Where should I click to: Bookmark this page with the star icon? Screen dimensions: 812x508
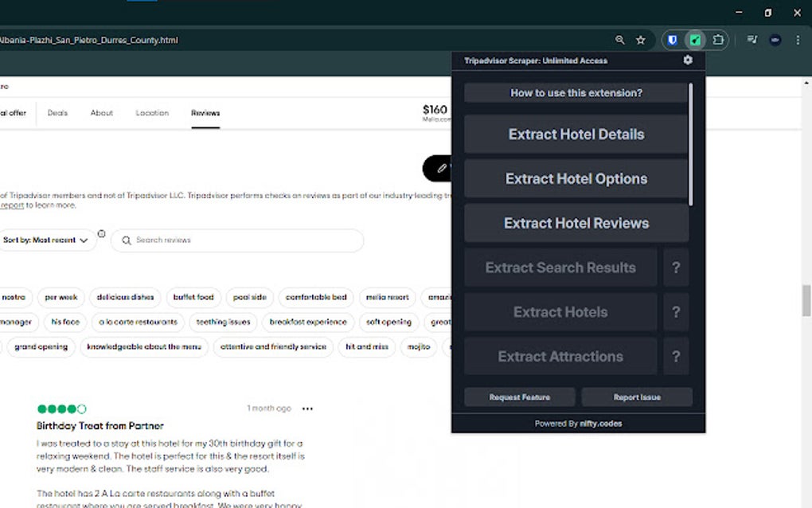point(641,39)
